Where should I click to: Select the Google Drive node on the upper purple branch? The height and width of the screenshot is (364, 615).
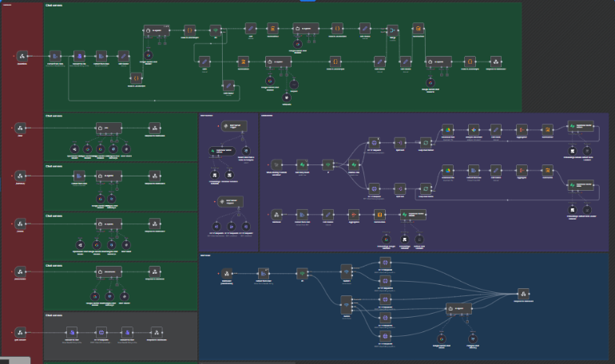[447, 129]
